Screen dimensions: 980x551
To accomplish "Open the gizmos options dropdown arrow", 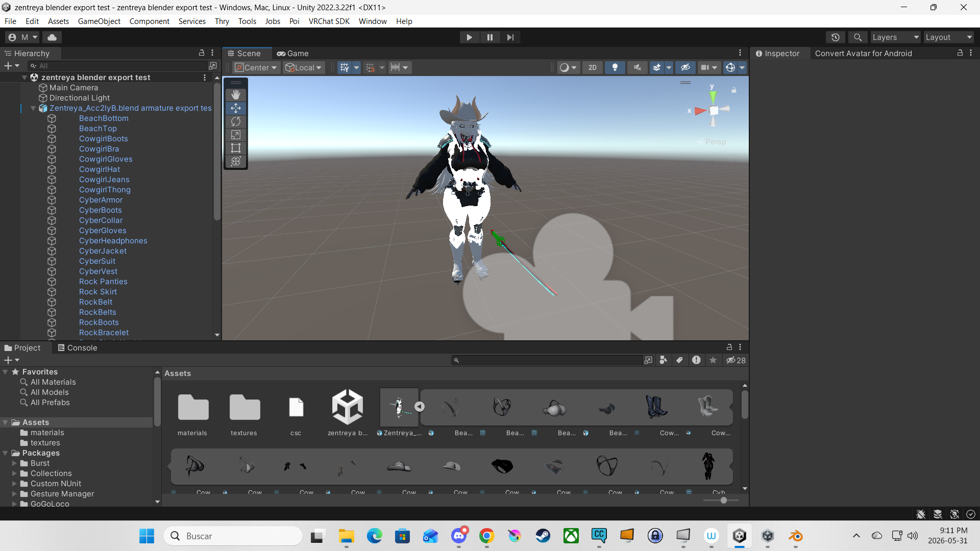I will coord(743,67).
